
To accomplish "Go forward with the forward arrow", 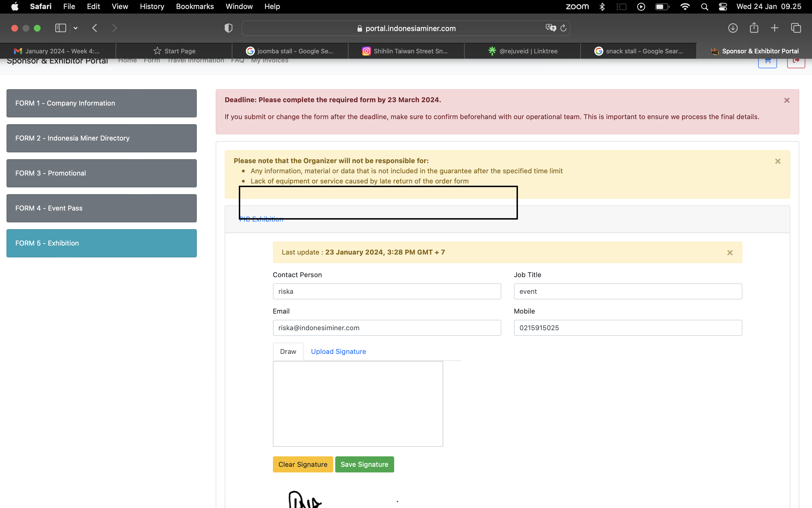I will point(114,28).
